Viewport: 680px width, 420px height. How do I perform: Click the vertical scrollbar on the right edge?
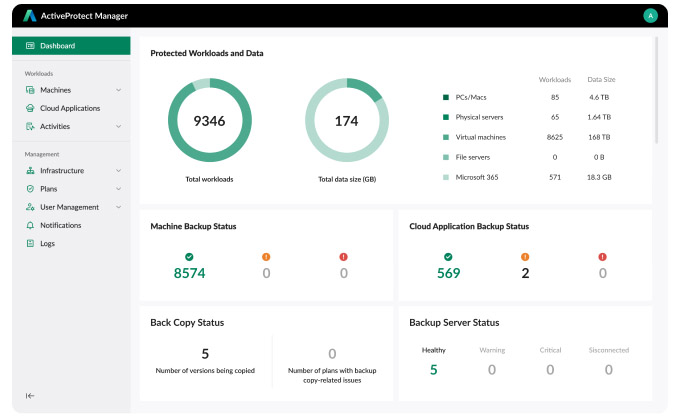coord(656,90)
